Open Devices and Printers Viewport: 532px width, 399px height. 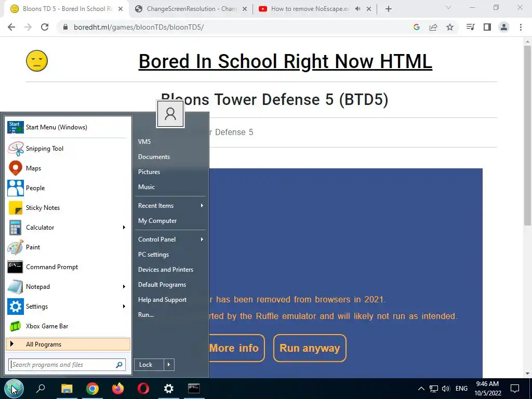(166, 270)
